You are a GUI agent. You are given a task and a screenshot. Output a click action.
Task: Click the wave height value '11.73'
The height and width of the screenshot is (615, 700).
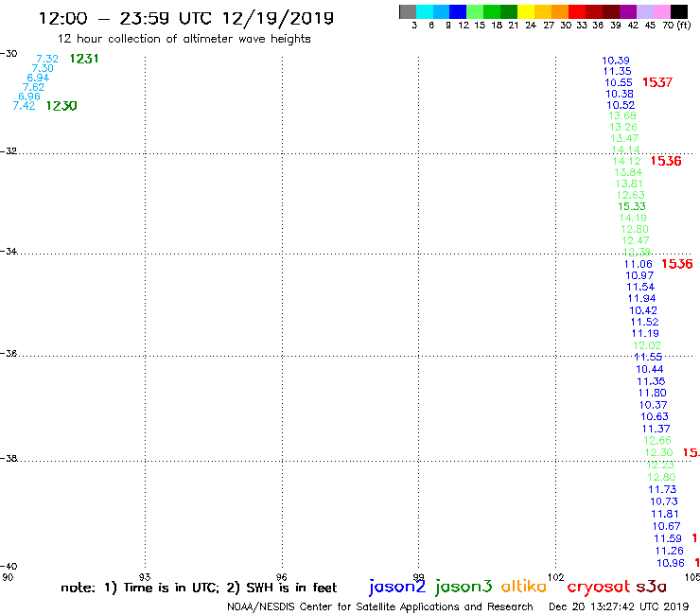coord(662,489)
